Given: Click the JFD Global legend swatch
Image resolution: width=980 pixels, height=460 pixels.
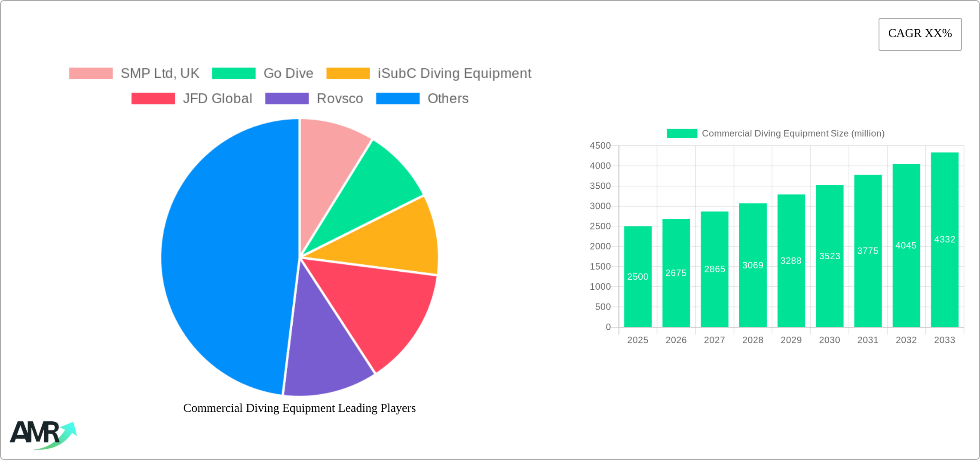Looking at the screenshot, I should [x=153, y=98].
